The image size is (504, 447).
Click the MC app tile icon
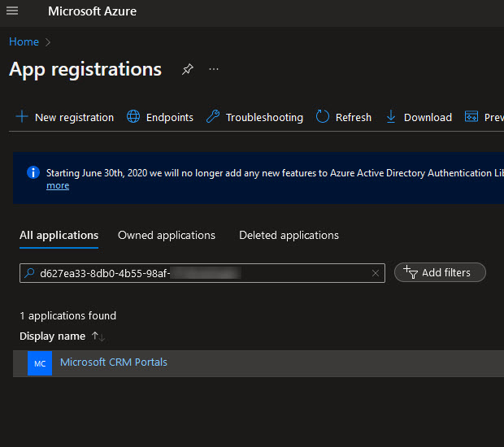pyautogui.click(x=40, y=363)
